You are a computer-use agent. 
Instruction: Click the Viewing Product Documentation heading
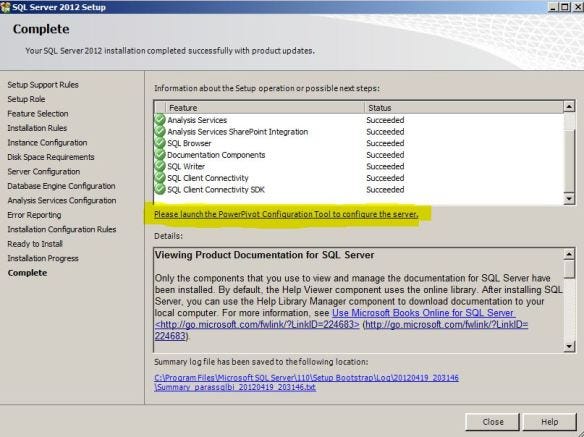point(264,255)
